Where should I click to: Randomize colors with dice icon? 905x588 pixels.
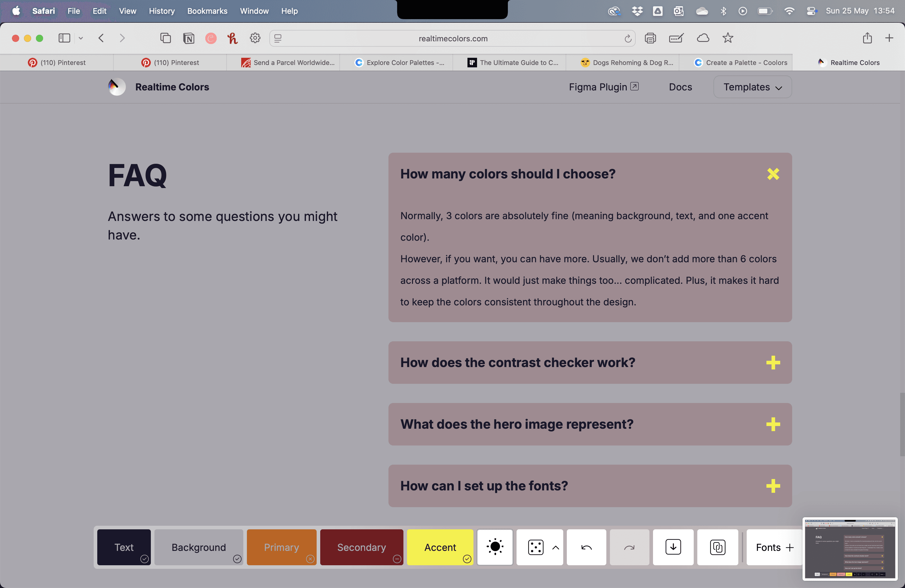(535, 547)
